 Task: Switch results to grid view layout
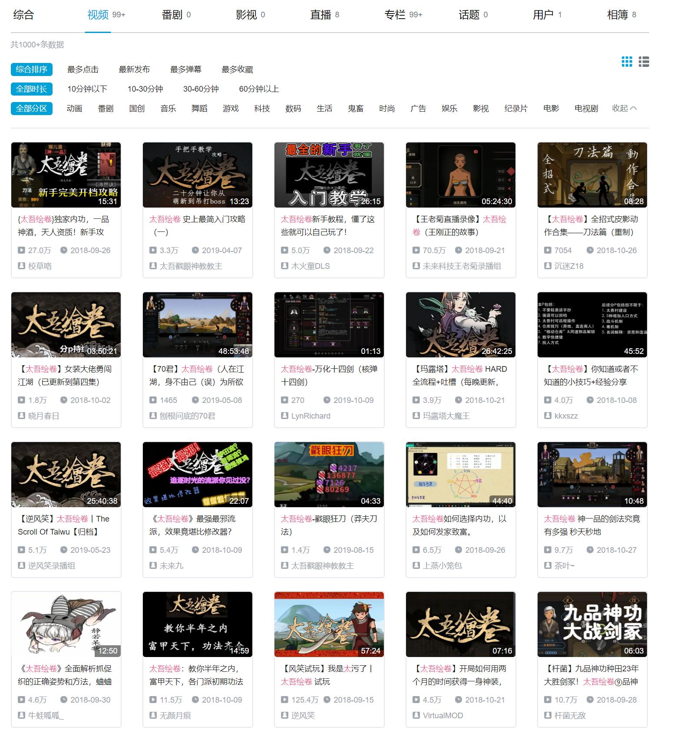tap(627, 63)
